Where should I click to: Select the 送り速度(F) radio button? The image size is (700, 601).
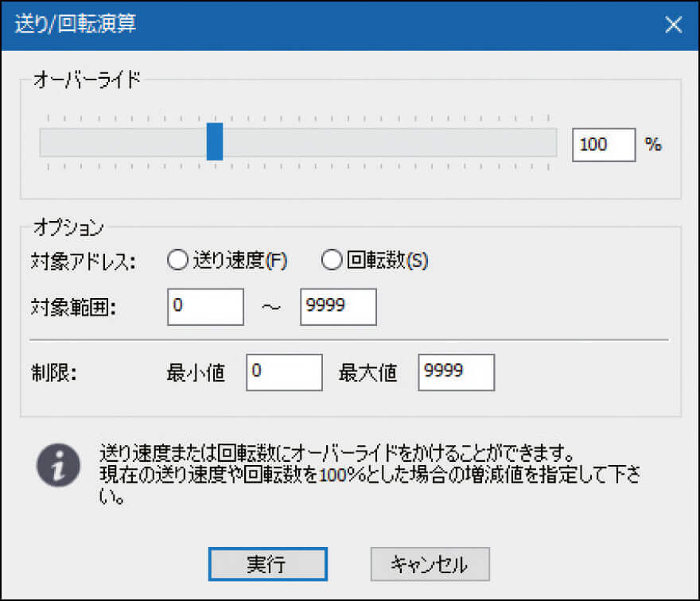178,260
